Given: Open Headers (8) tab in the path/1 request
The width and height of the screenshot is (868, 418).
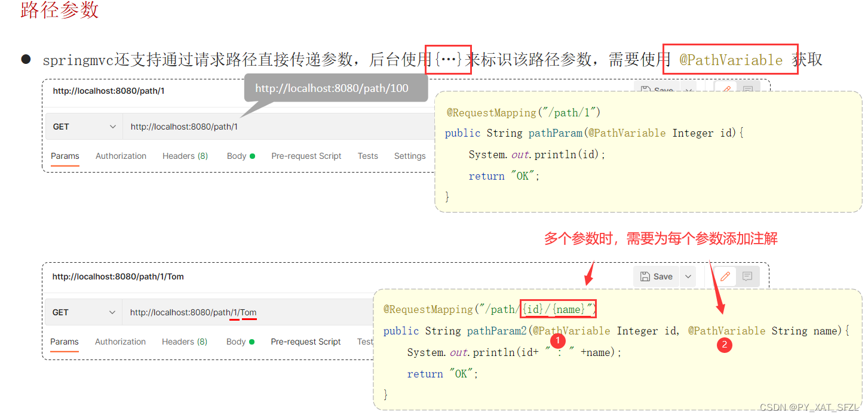Looking at the screenshot, I should pyautogui.click(x=185, y=156).
